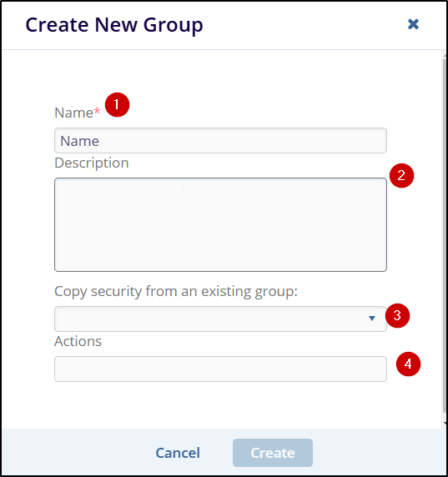The image size is (448, 477).
Task: Click the Name field label
Action: click(x=73, y=113)
